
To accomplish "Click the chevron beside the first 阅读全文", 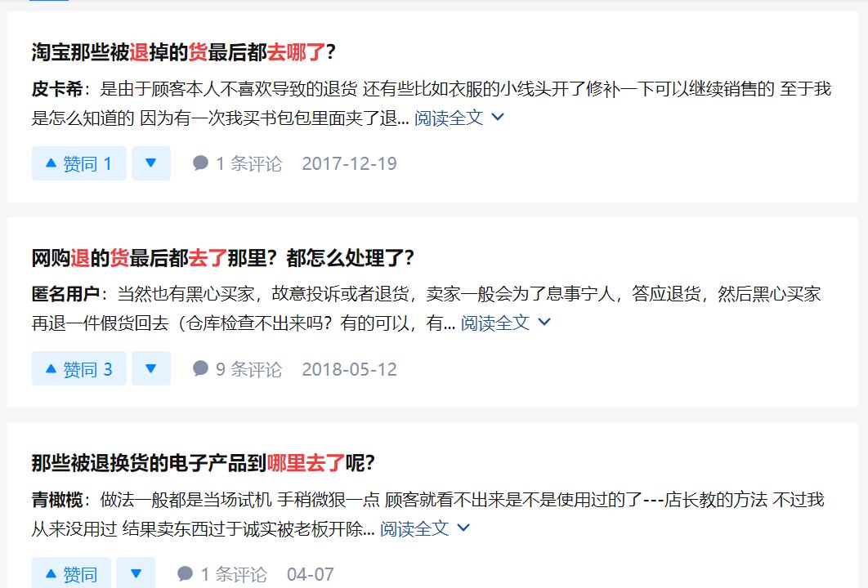I will (498, 118).
